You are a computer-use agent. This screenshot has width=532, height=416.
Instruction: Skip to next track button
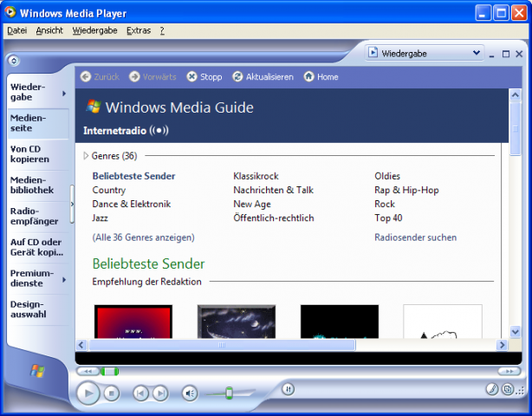click(x=160, y=393)
